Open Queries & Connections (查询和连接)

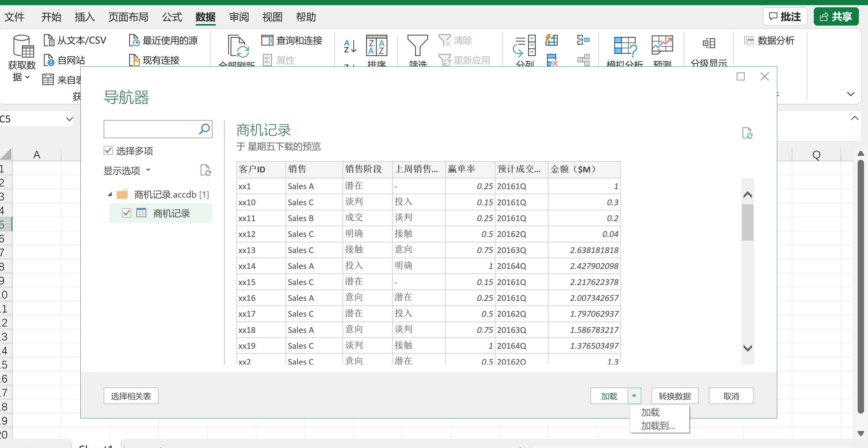pos(292,41)
